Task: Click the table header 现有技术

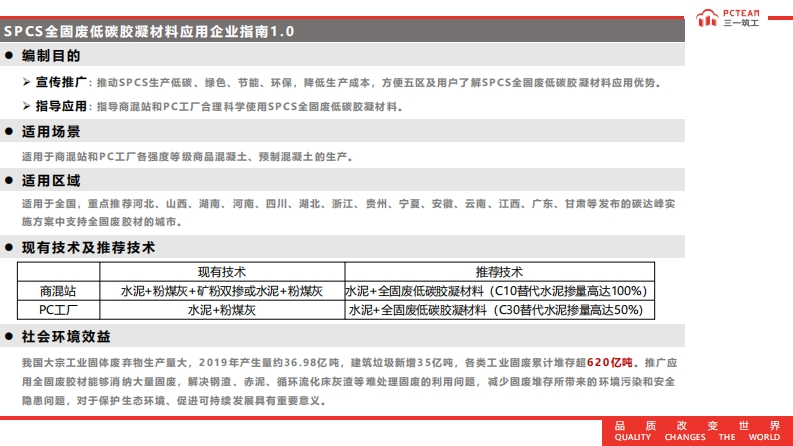Action: click(222, 272)
